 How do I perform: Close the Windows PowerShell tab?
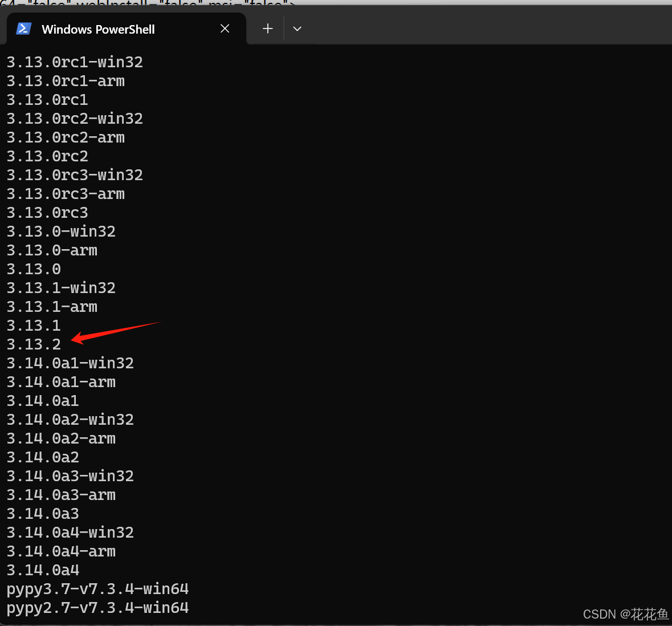(x=225, y=29)
